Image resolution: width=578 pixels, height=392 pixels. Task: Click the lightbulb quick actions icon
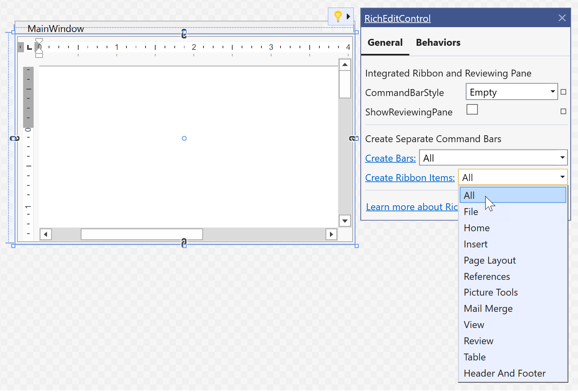338,16
